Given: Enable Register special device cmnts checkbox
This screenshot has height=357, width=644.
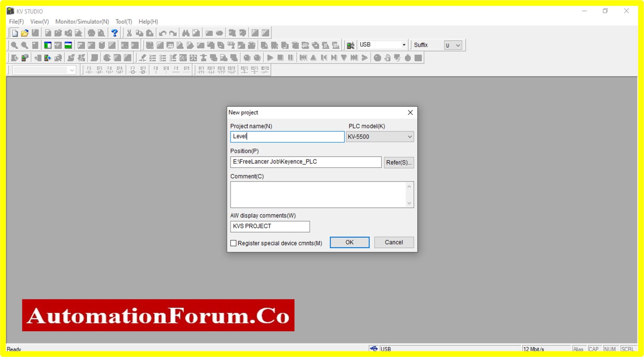Looking at the screenshot, I should point(233,243).
